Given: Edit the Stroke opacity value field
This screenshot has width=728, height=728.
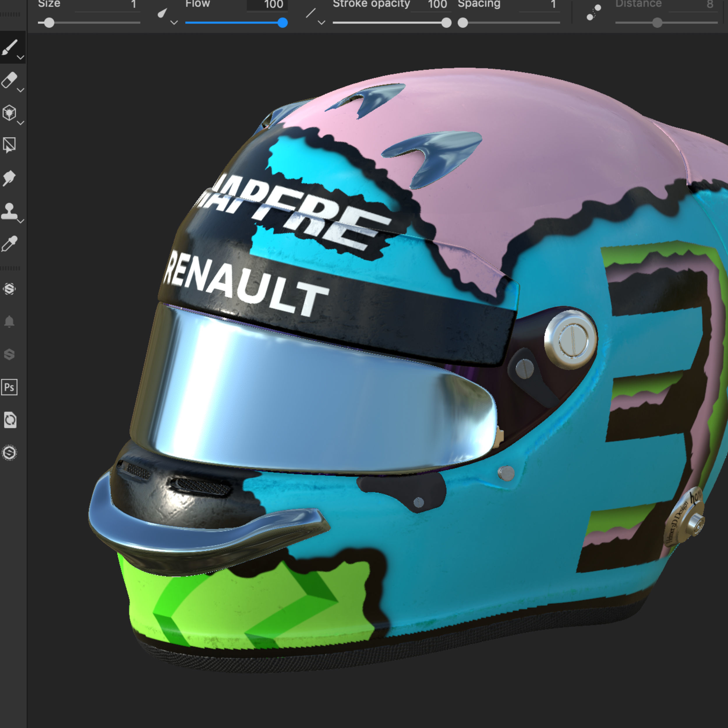Looking at the screenshot, I should tap(431, 5).
